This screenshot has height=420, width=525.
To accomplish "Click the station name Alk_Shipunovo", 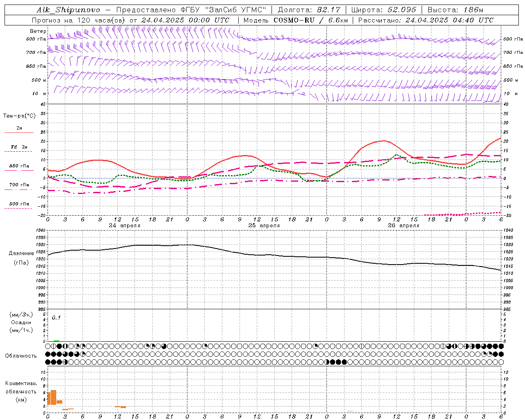I will [x=68, y=10].
